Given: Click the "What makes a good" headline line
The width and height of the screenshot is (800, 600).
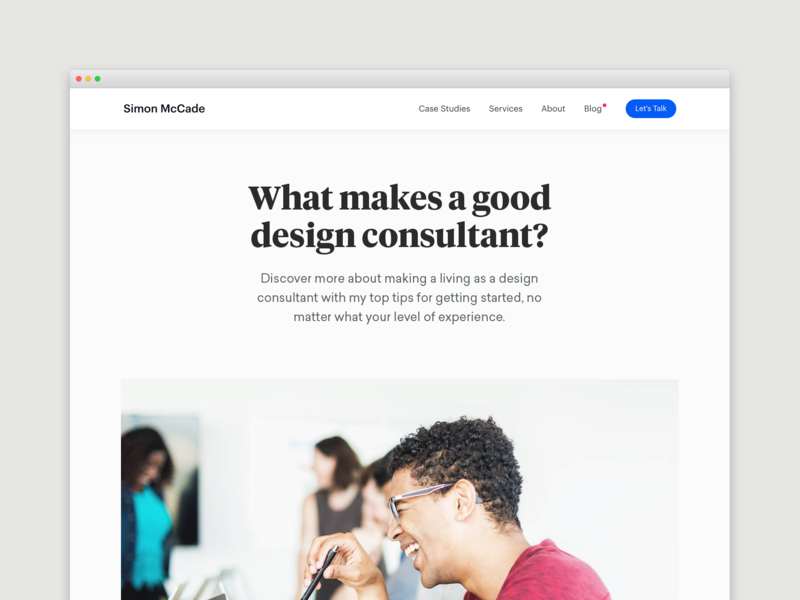Looking at the screenshot, I should 399,198.
